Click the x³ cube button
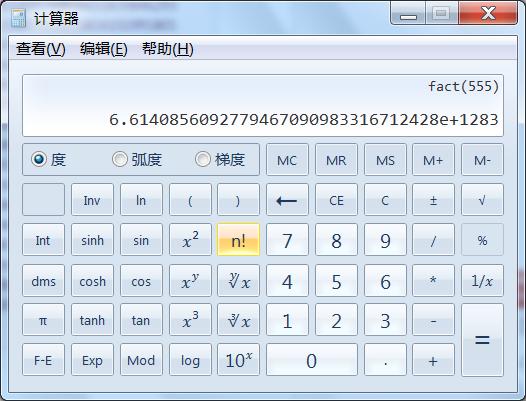Viewport: 526px width, 401px height. [x=190, y=320]
